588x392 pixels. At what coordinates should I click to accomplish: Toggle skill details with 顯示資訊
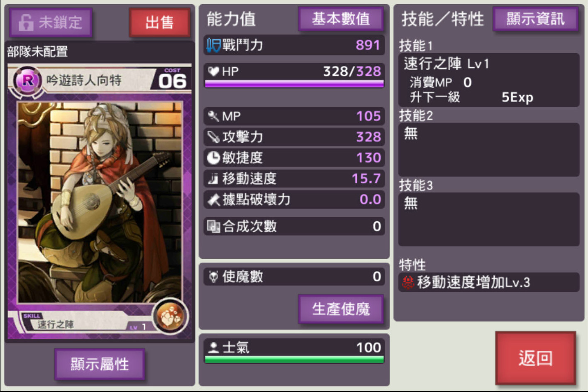click(x=535, y=19)
